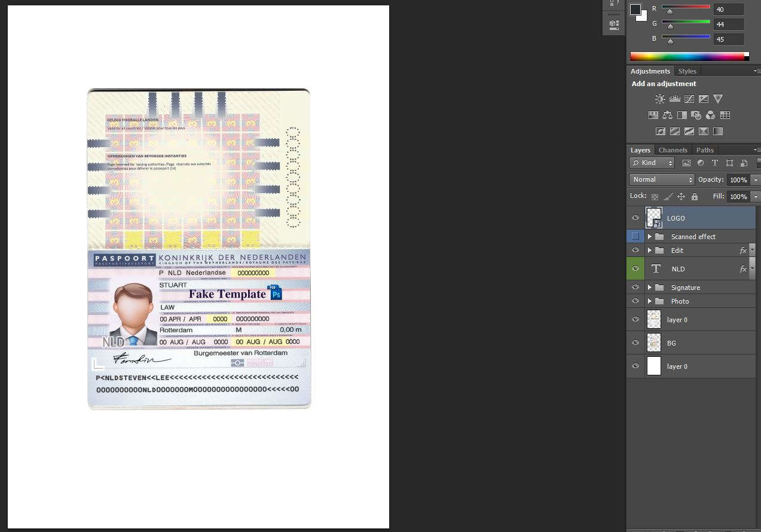Select the Levels adjustment icon

(x=674, y=99)
